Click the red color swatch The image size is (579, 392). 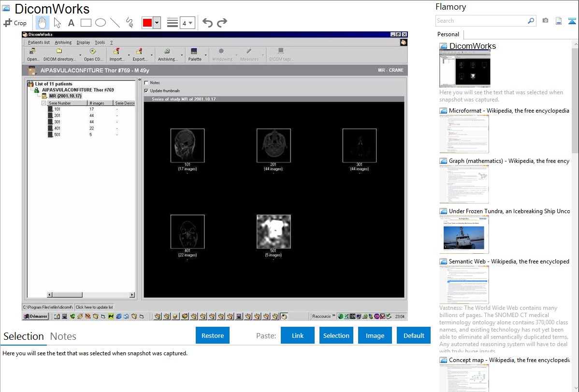pyautogui.click(x=147, y=23)
